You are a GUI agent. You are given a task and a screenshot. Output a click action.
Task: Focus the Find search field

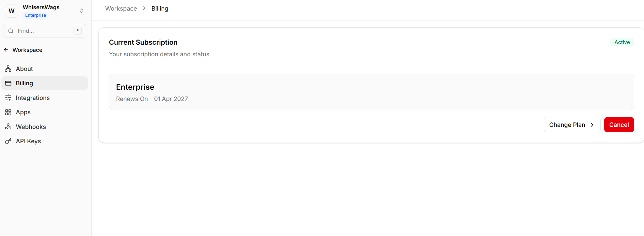[44, 31]
